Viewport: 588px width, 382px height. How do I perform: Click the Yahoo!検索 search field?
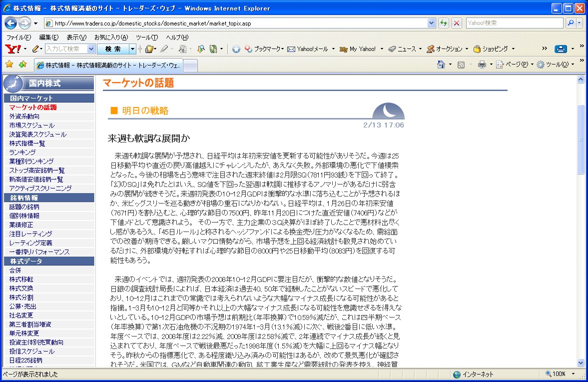pyautogui.click(x=514, y=23)
